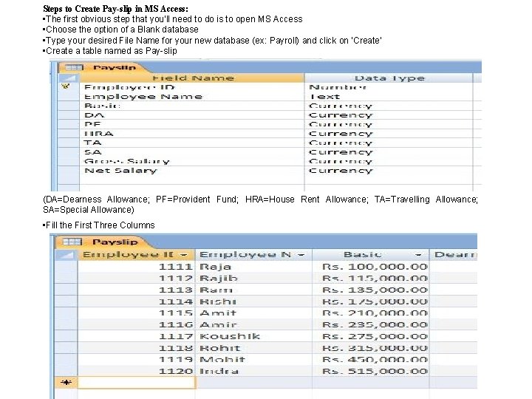
Task: Select the TA field name cell
Action: click(192, 143)
